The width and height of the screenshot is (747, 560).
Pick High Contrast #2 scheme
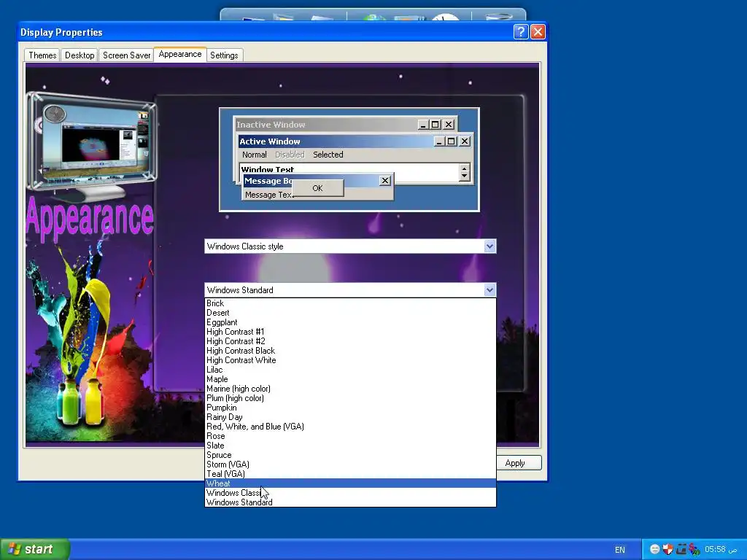[x=350, y=341]
